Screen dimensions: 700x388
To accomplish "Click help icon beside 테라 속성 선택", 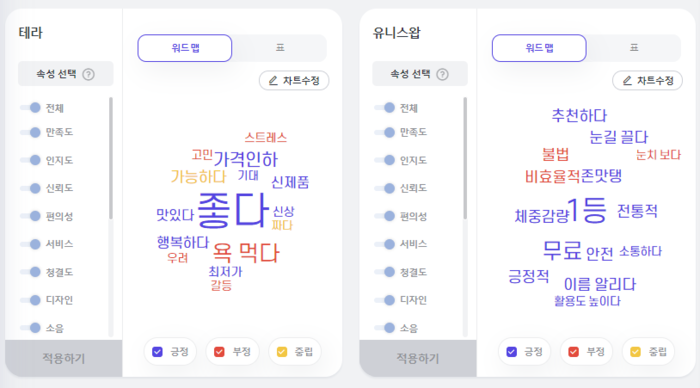I will coord(88,74).
